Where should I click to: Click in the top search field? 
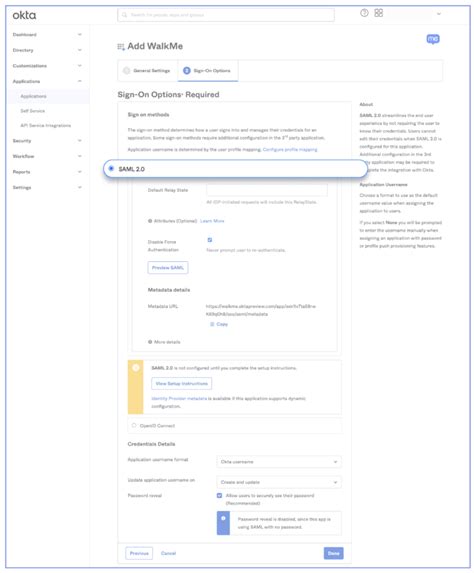click(226, 15)
